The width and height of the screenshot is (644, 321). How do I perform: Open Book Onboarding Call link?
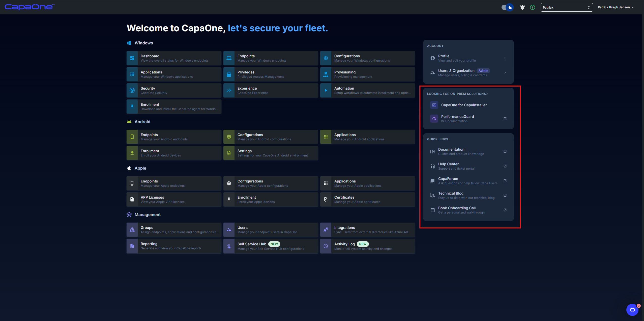click(x=468, y=210)
